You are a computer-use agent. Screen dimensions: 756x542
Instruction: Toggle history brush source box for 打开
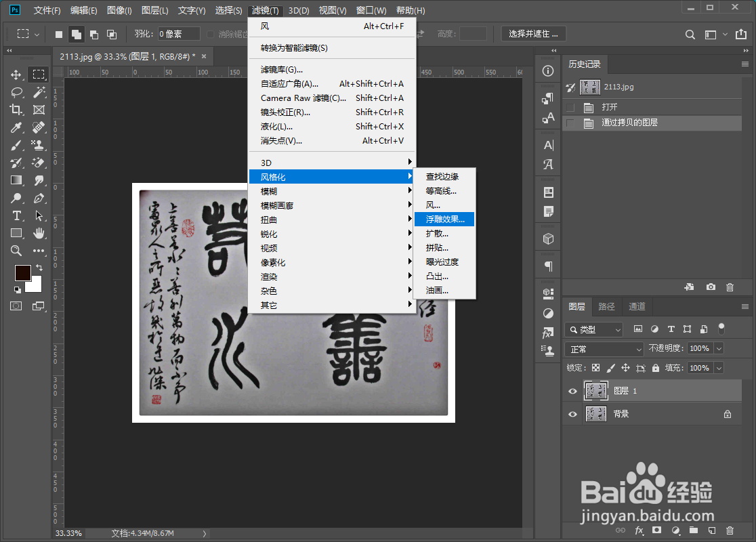(570, 107)
